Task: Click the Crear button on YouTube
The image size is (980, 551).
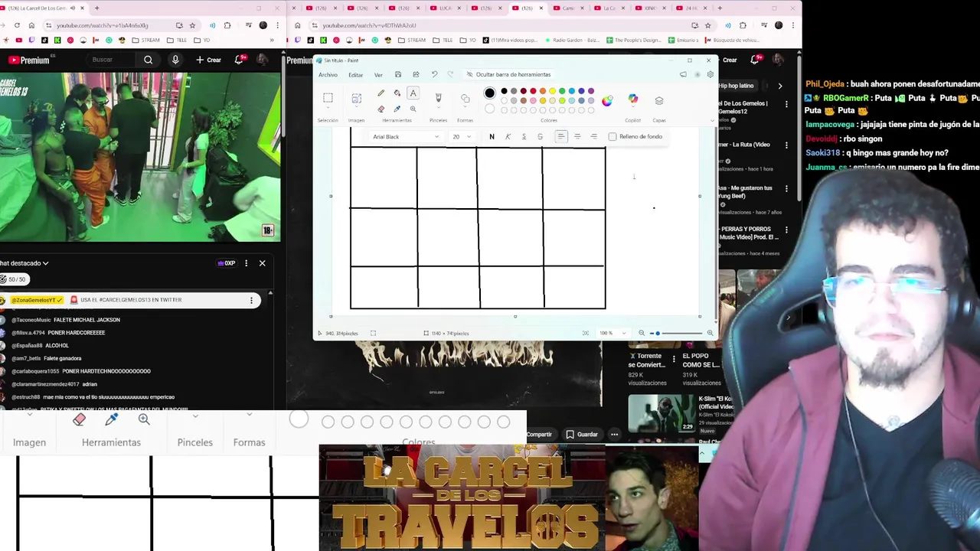Action: click(x=208, y=60)
